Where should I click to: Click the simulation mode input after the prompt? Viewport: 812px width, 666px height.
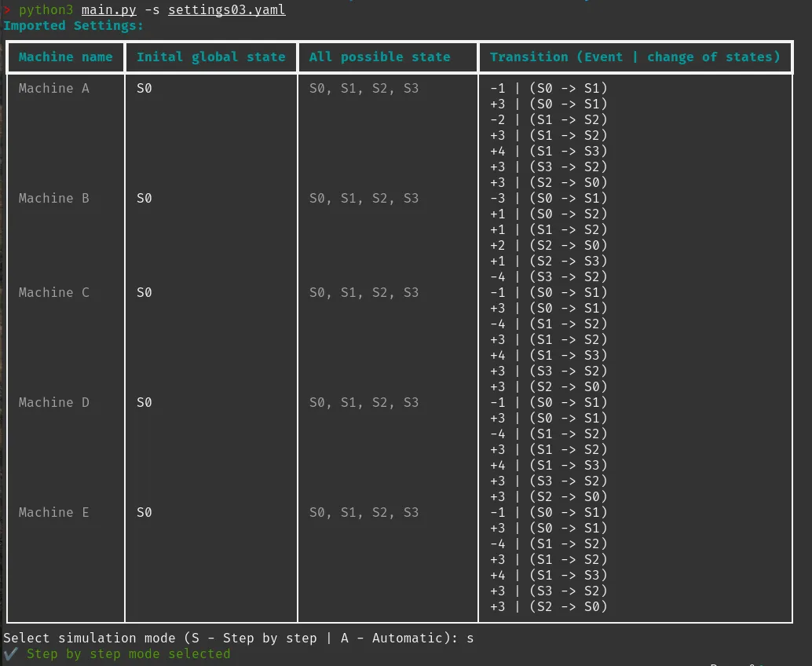tap(470, 639)
